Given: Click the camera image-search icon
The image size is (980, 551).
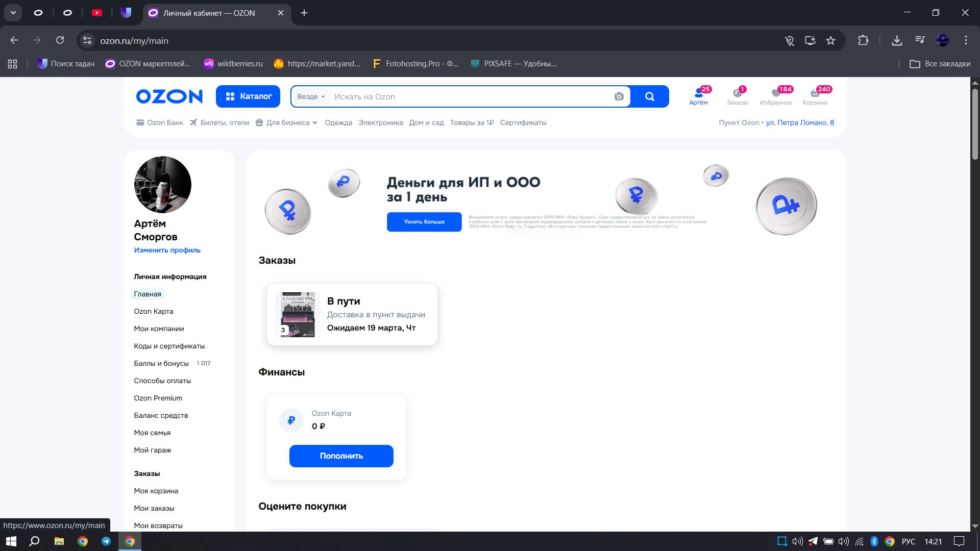Looking at the screenshot, I should coord(619,96).
